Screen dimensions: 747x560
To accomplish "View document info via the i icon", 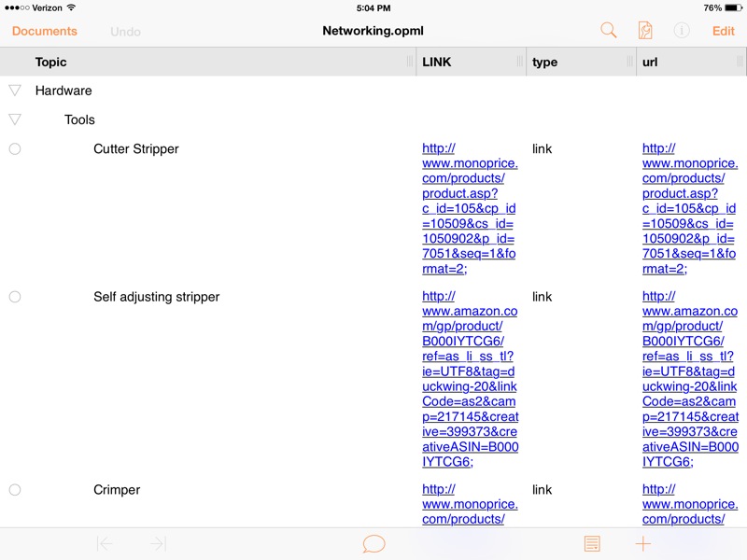I will pyautogui.click(x=681, y=30).
